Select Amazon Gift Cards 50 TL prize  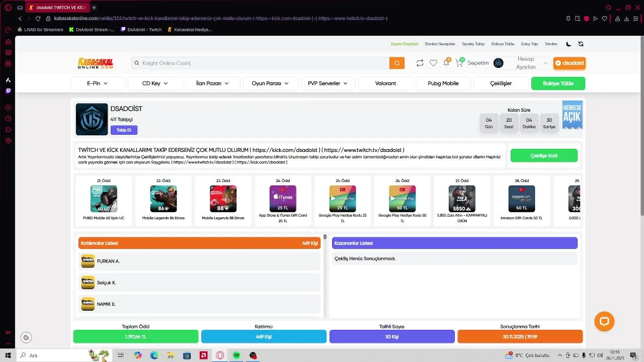point(522,200)
